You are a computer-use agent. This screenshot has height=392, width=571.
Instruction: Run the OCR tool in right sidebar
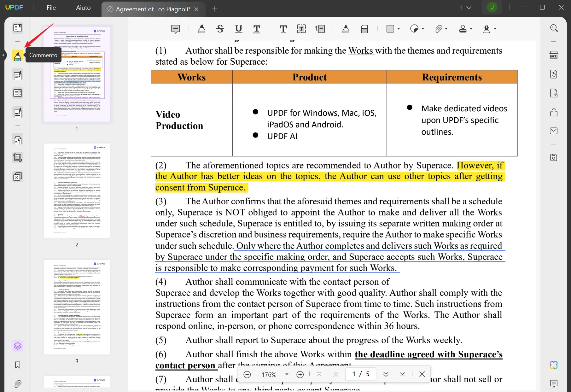[554, 55]
